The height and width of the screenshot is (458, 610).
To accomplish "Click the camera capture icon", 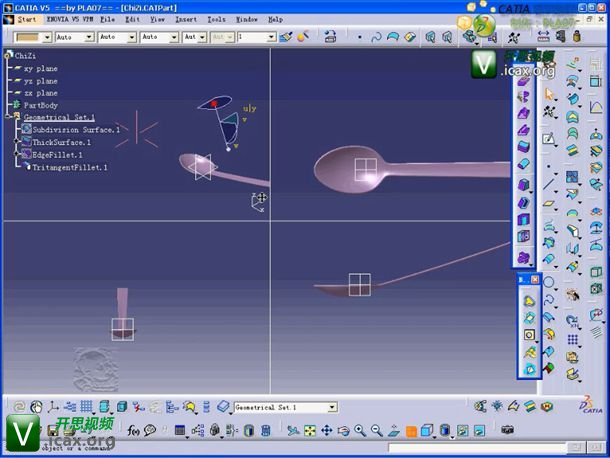I will point(507,431).
